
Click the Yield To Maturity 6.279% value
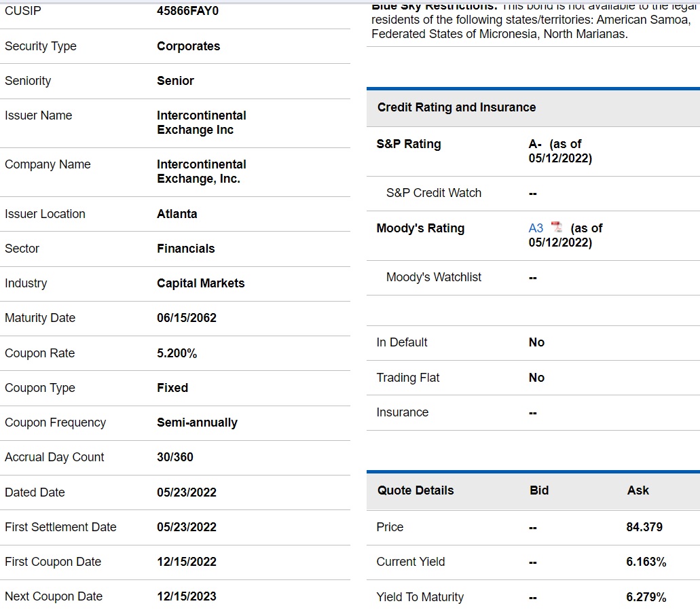click(646, 597)
